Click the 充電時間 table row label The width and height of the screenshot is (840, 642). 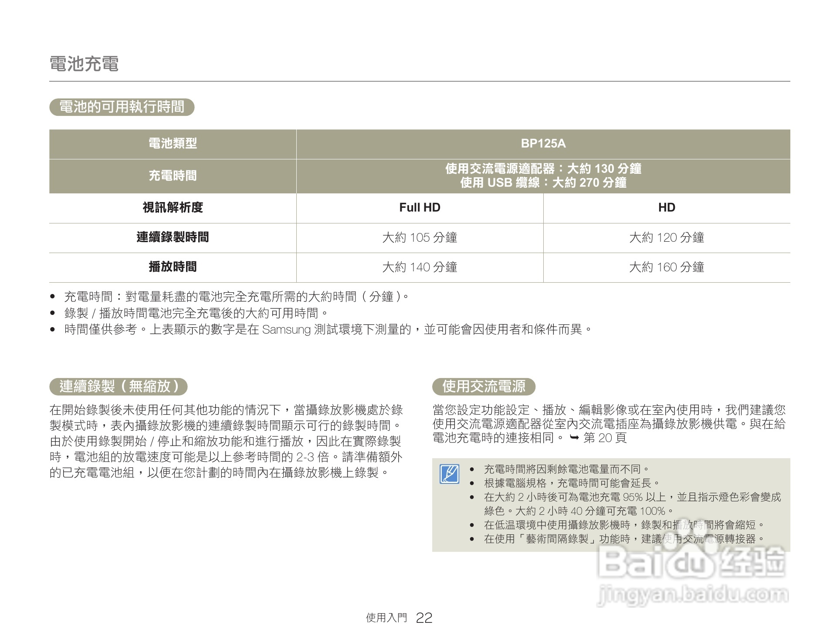(173, 176)
